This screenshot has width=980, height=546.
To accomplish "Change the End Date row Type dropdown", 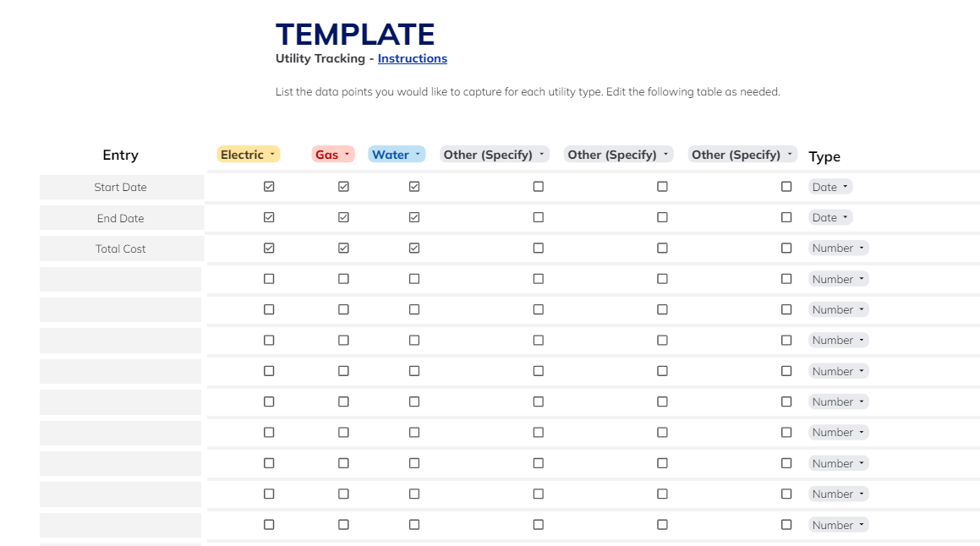I will pos(830,217).
